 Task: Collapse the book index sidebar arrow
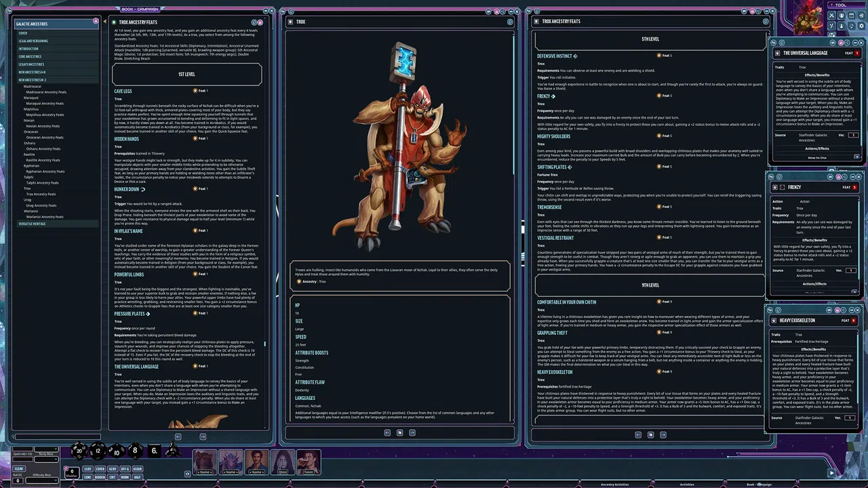tap(104, 22)
